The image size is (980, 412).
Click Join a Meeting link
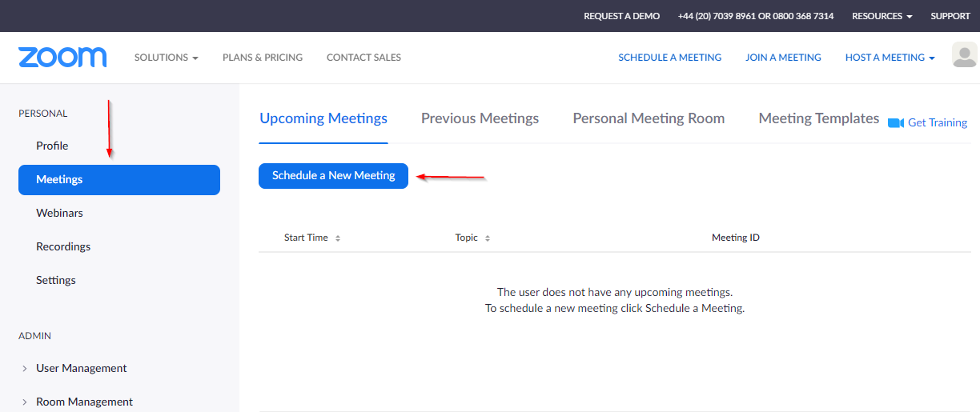[783, 58]
